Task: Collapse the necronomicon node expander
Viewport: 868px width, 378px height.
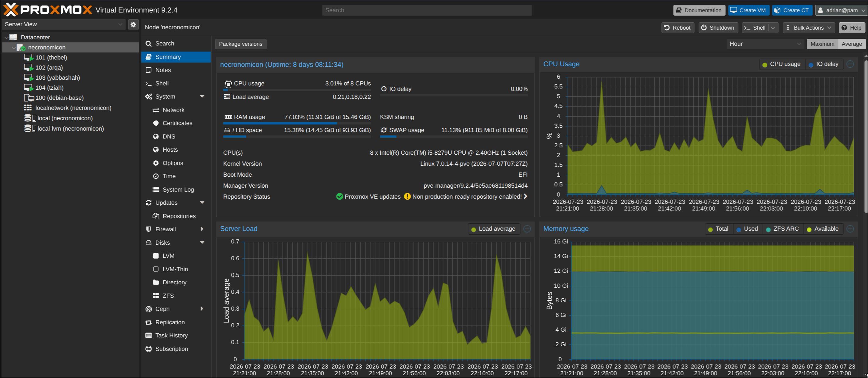Action: click(13, 48)
